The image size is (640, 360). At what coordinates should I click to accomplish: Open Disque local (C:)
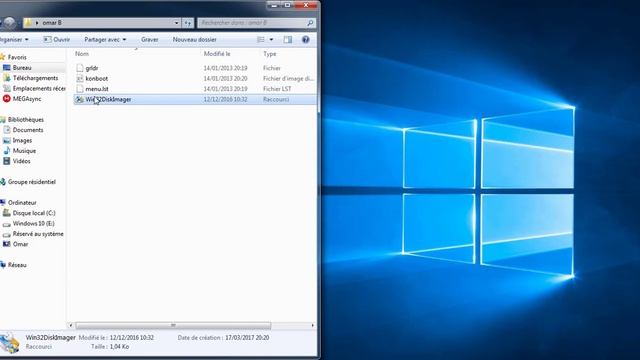point(34,213)
